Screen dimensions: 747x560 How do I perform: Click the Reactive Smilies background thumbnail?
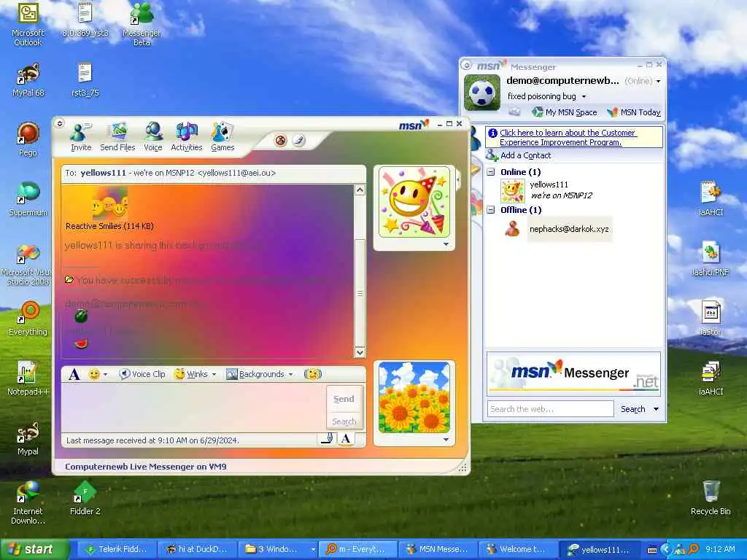coord(109,203)
